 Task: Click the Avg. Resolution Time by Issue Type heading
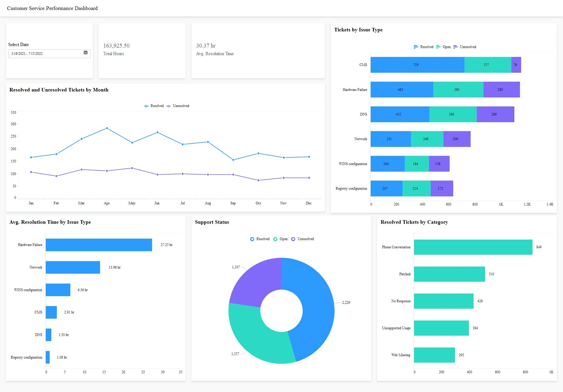click(50, 222)
